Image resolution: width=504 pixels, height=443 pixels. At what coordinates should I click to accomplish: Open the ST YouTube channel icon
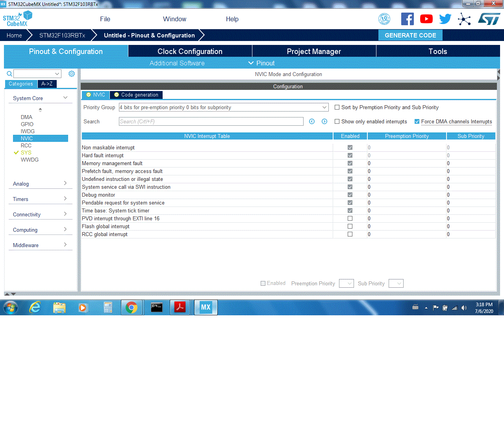[x=426, y=19]
